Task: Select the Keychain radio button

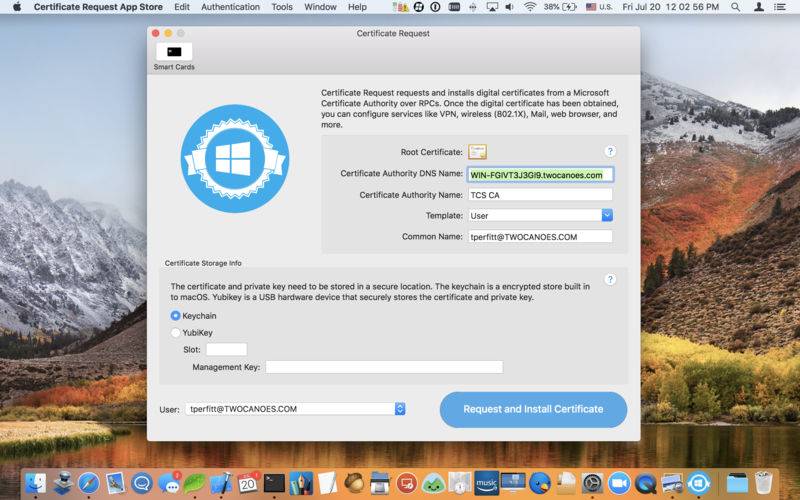Action: 175,316
